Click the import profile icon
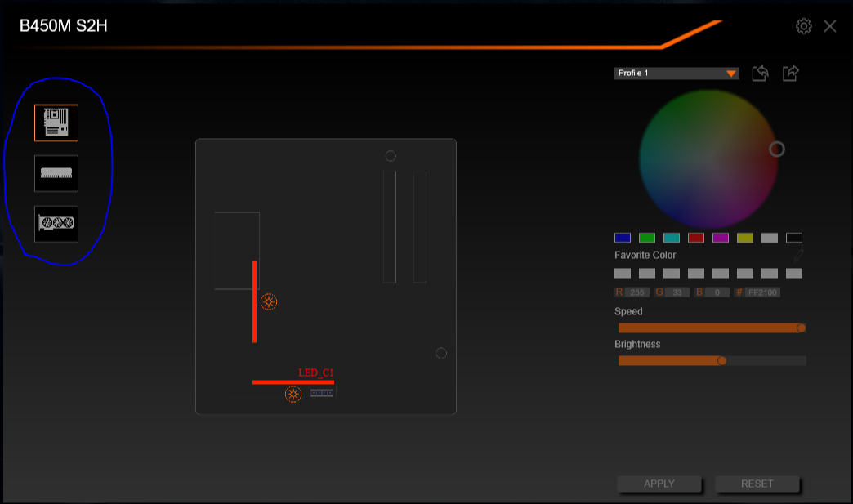This screenshot has height=504, width=853. tap(760, 73)
